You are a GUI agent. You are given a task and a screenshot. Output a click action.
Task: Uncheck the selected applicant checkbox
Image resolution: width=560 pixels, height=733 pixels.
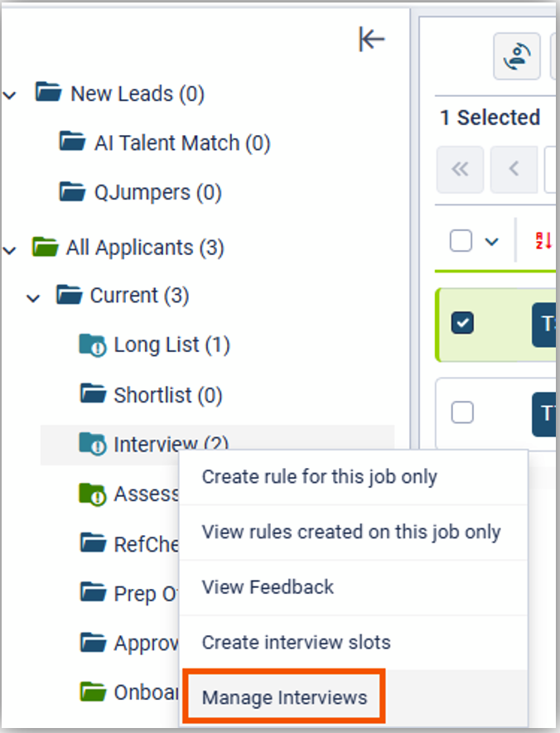point(462,323)
